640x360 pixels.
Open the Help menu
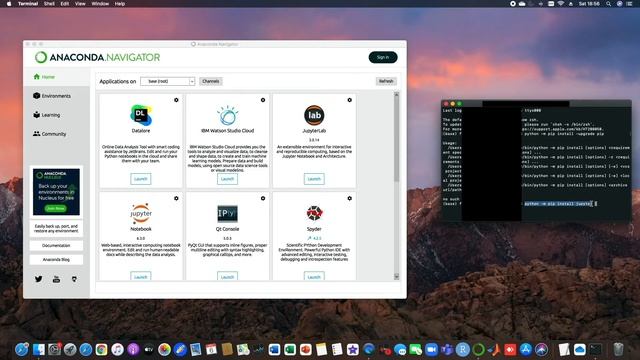[x=120, y=4]
